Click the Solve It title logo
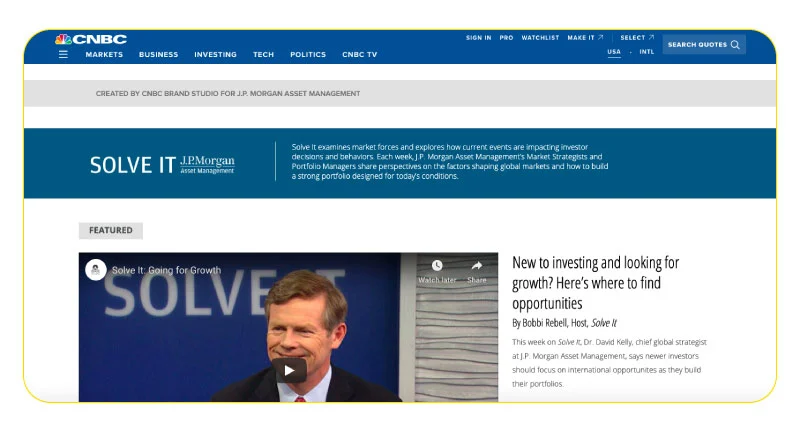Screen dimensions: 800x431 tap(133, 165)
